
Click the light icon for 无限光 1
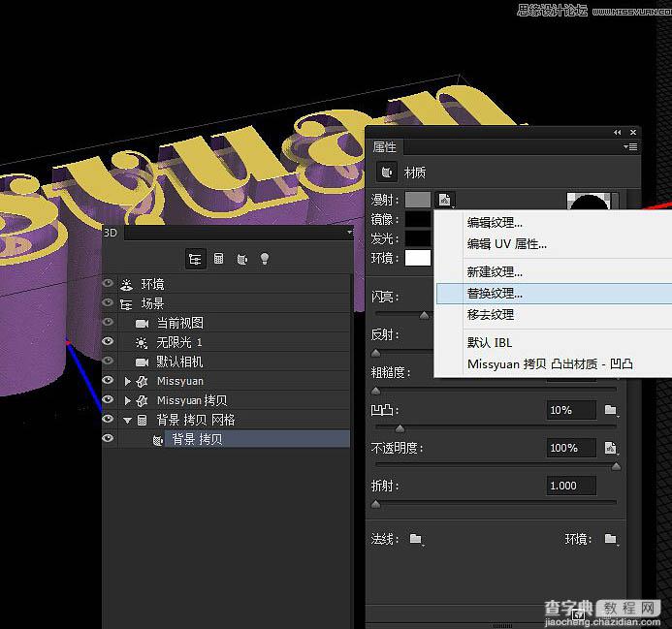(141, 342)
